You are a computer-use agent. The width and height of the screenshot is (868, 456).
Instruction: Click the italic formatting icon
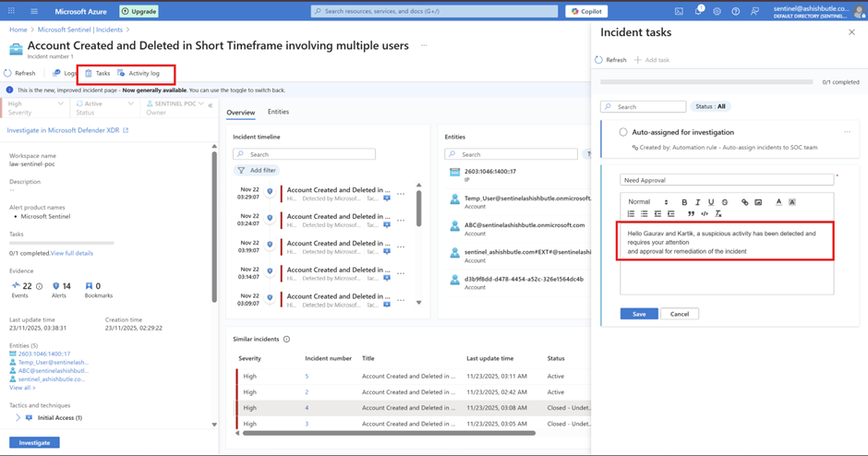coord(697,202)
